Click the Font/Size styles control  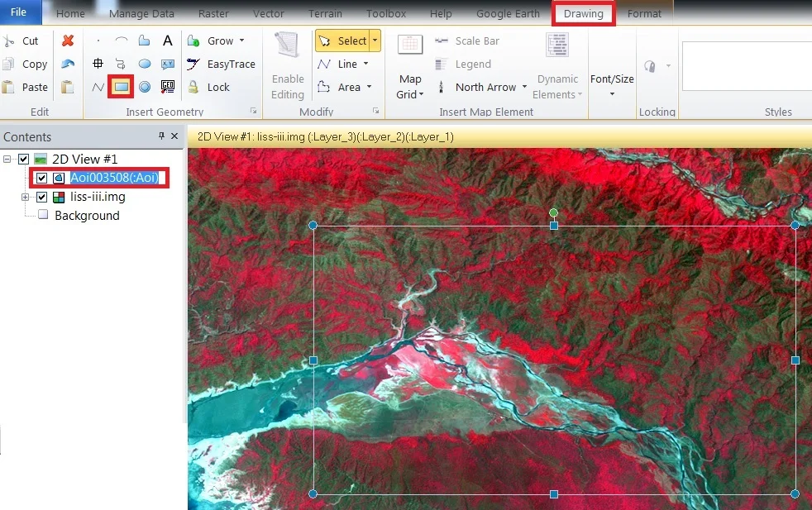coord(611,79)
